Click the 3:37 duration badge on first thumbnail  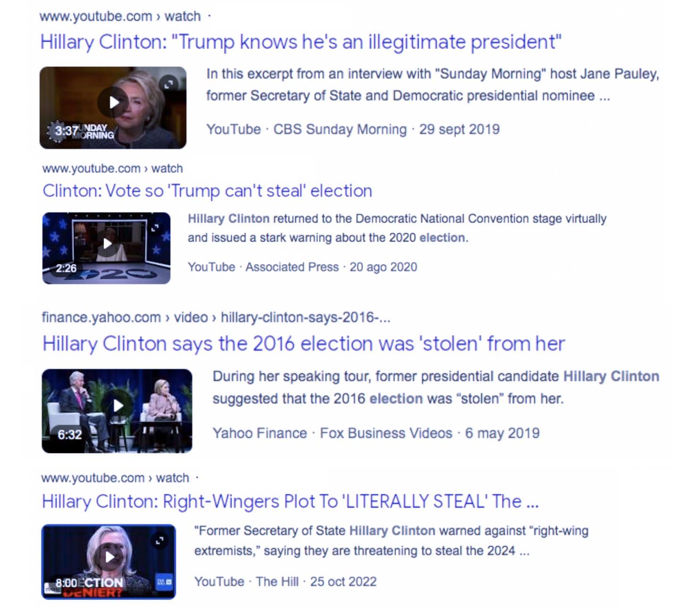click(66, 131)
